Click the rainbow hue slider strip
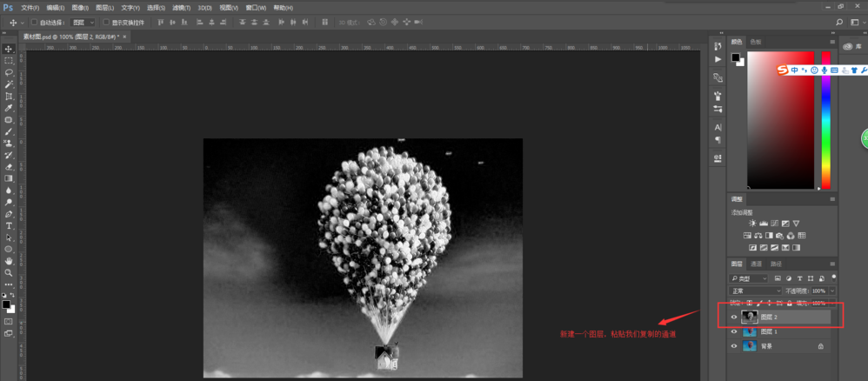868x381 pixels. pos(826,122)
